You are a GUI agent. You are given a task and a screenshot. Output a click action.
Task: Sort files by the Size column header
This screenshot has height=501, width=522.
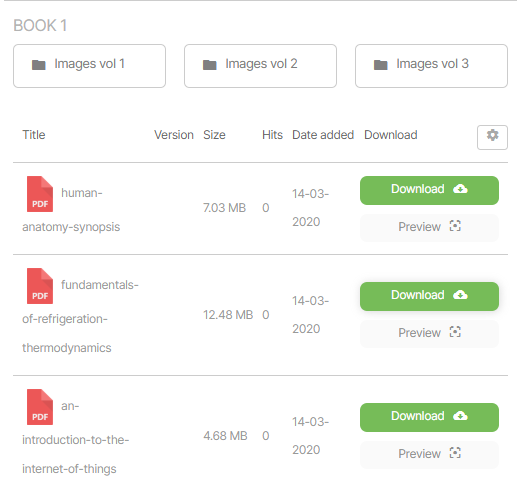[x=214, y=135]
